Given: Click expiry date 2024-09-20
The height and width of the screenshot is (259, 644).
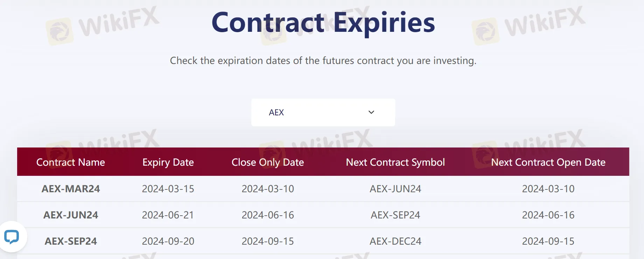Looking at the screenshot, I should click(x=168, y=241).
